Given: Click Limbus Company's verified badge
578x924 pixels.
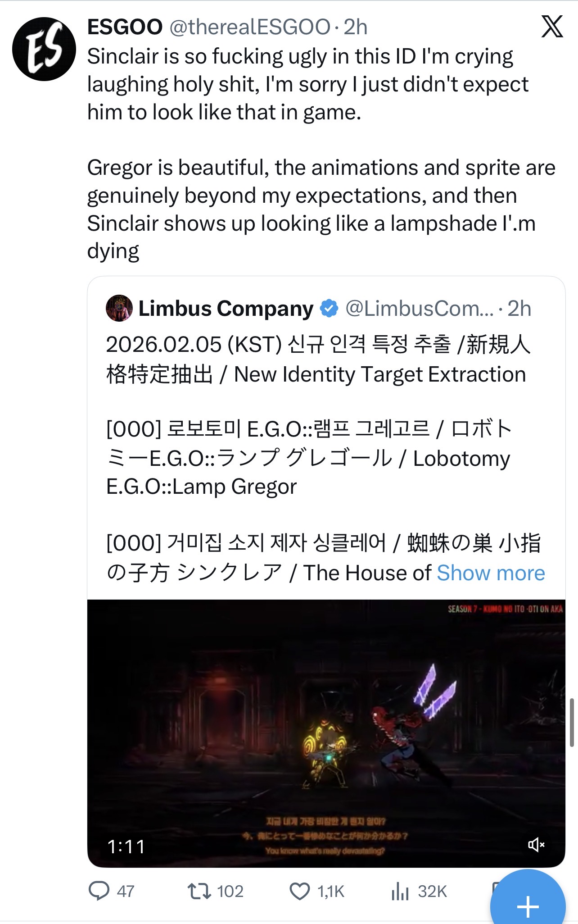Looking at the screenshot, I should click(x=329, y=309).
